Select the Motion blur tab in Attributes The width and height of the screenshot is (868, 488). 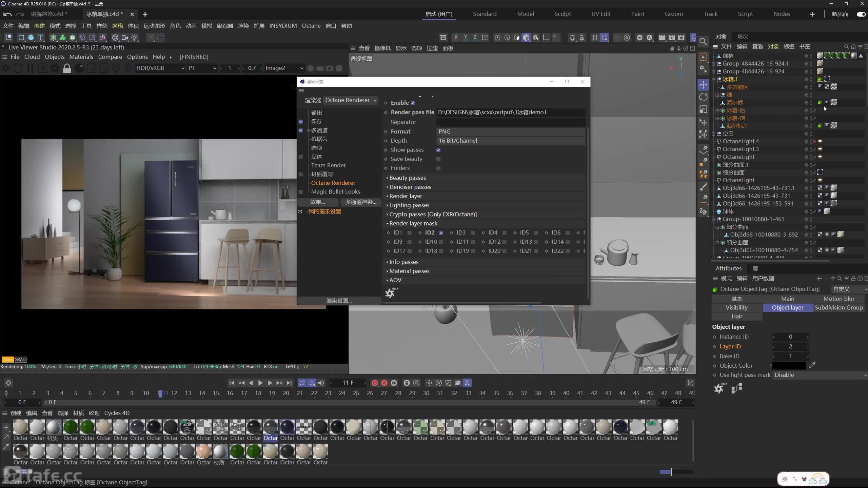(839, 299)
